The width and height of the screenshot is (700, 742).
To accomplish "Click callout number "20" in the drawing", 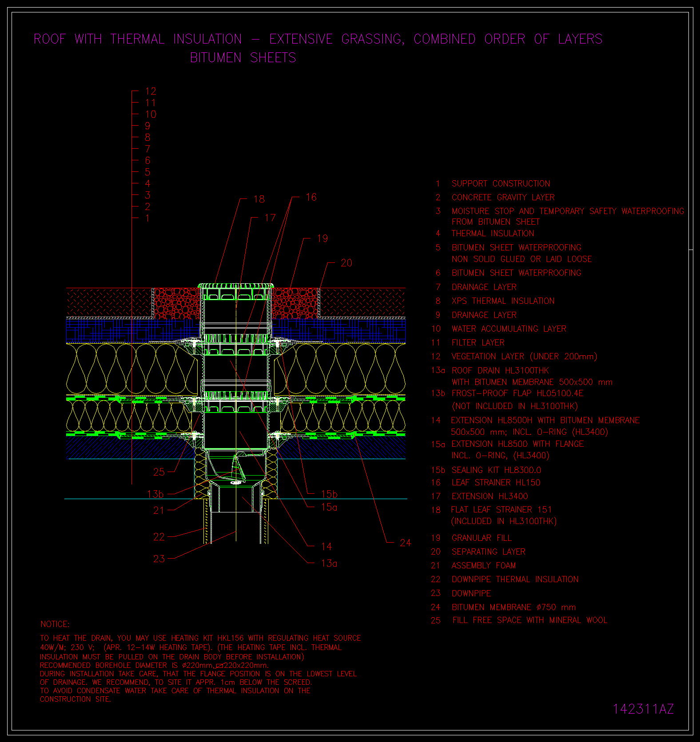I will coord(346,263).
